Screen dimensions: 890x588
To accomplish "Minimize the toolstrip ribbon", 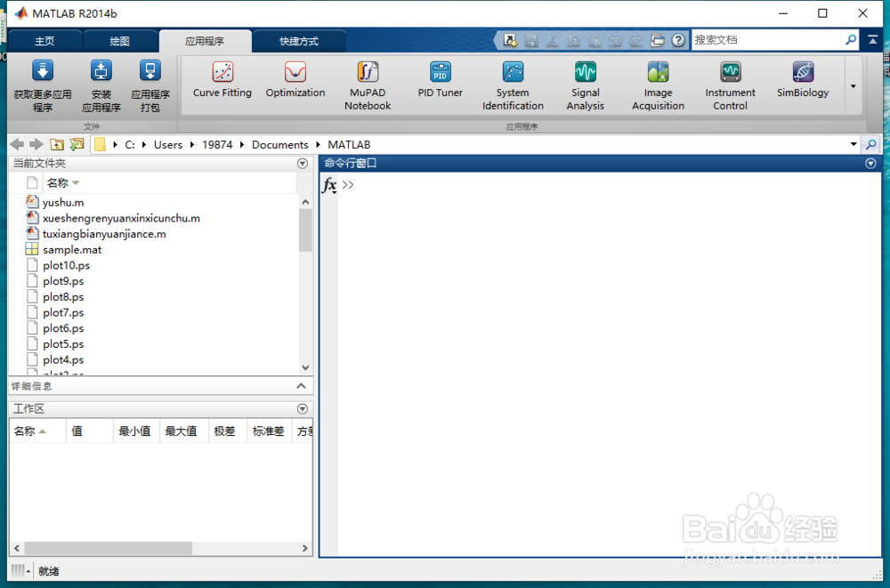I will 872,40.
